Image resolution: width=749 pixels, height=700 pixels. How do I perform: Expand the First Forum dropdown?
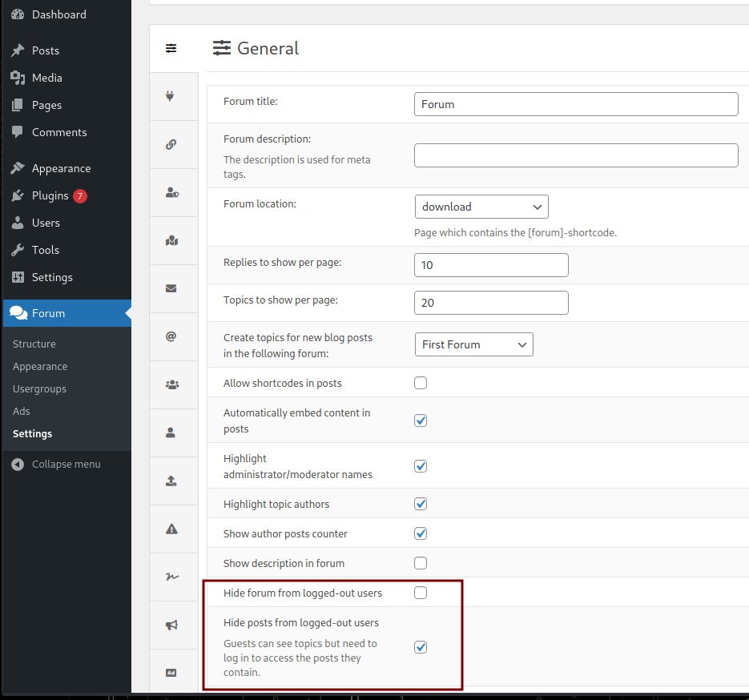(473, 344)
